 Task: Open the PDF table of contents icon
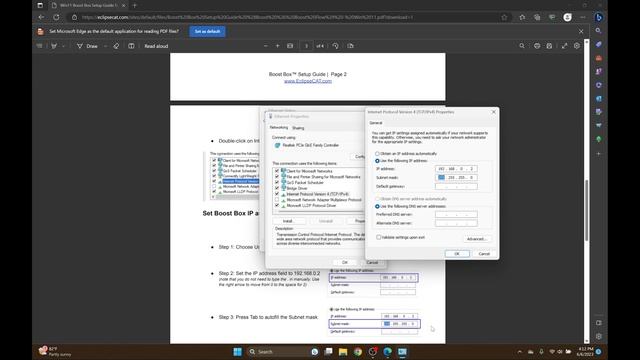pos(40,46)
